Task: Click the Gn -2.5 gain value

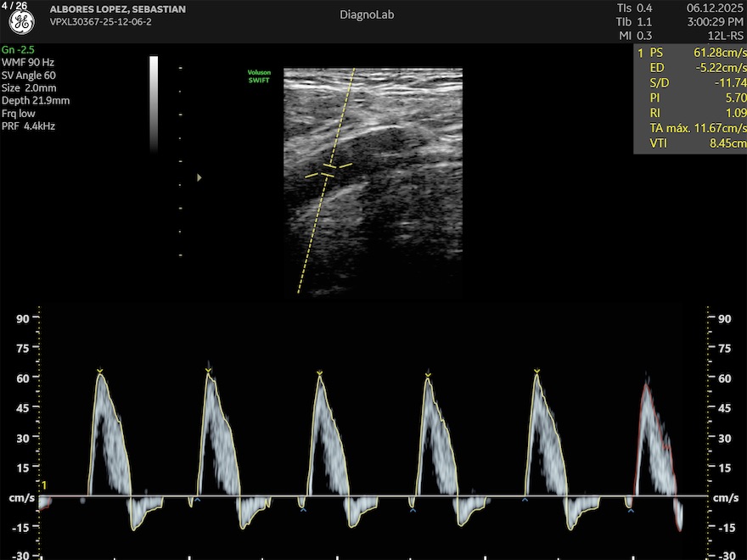Action: click(20, 49)
